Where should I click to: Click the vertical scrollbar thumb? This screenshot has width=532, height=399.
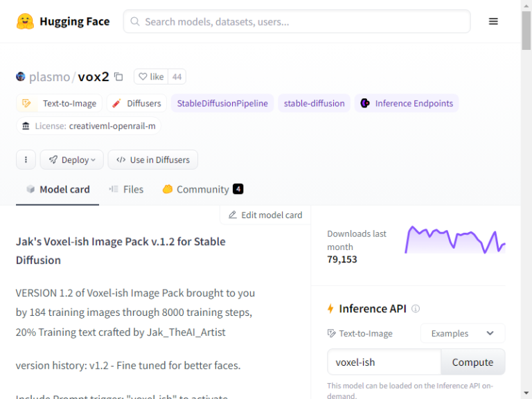526,30
